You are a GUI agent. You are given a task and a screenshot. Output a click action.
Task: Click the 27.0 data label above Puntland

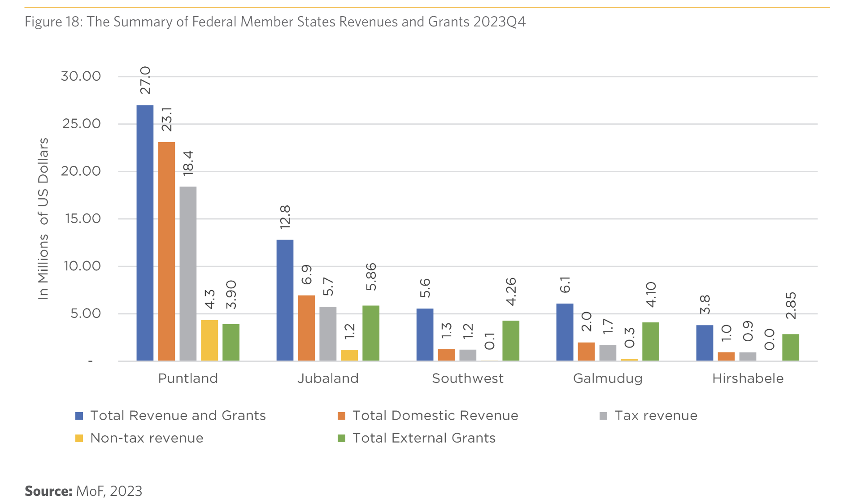pyautogui.click(x=145, y=80)
